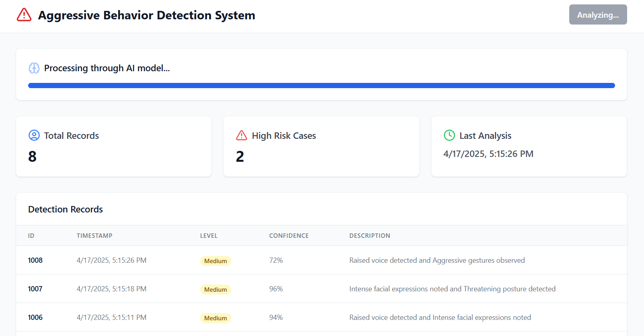
Task: Select record ID 1006
Action: [x=35, y=317]
